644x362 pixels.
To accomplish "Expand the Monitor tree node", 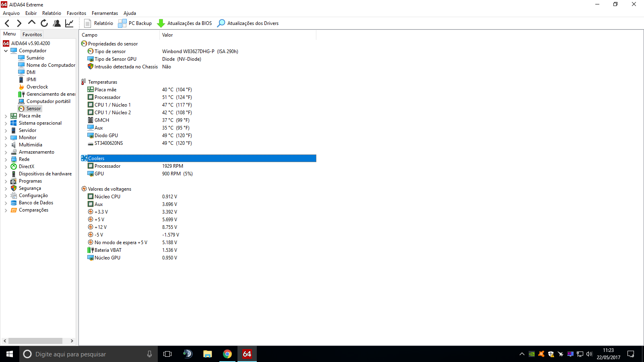I will [x=6, y=138].
